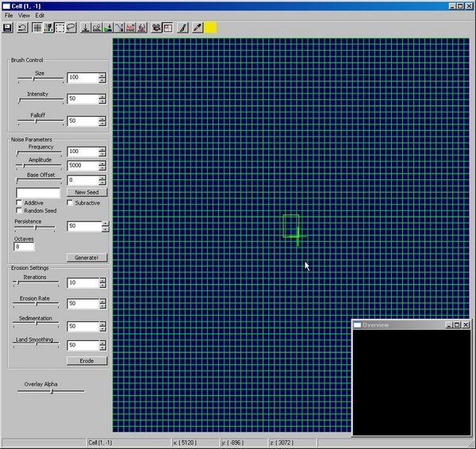Click the Persistence spinner arrows
476x449 pixels.
(x=105, y=226)
